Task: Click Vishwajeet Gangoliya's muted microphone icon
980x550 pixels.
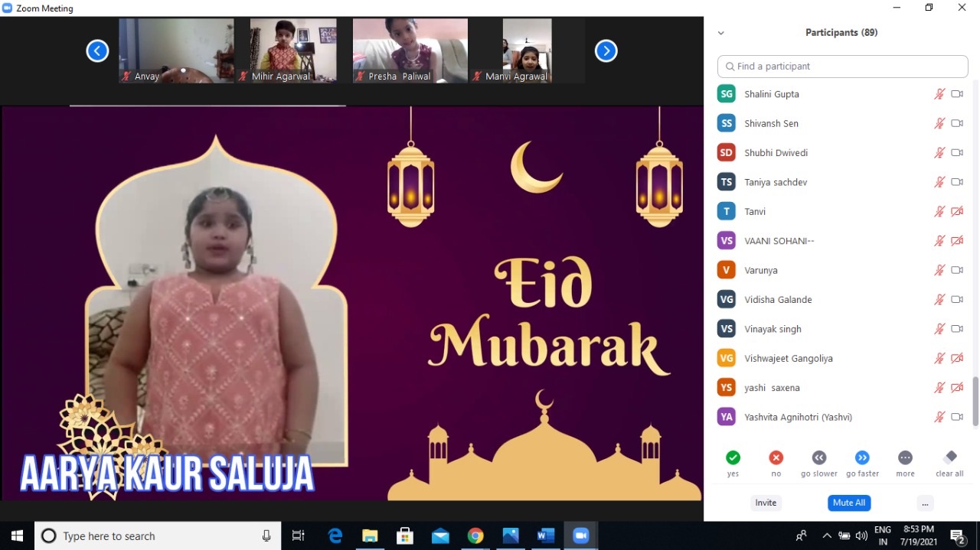Action: pyautogui.click(x=939, y=358)
